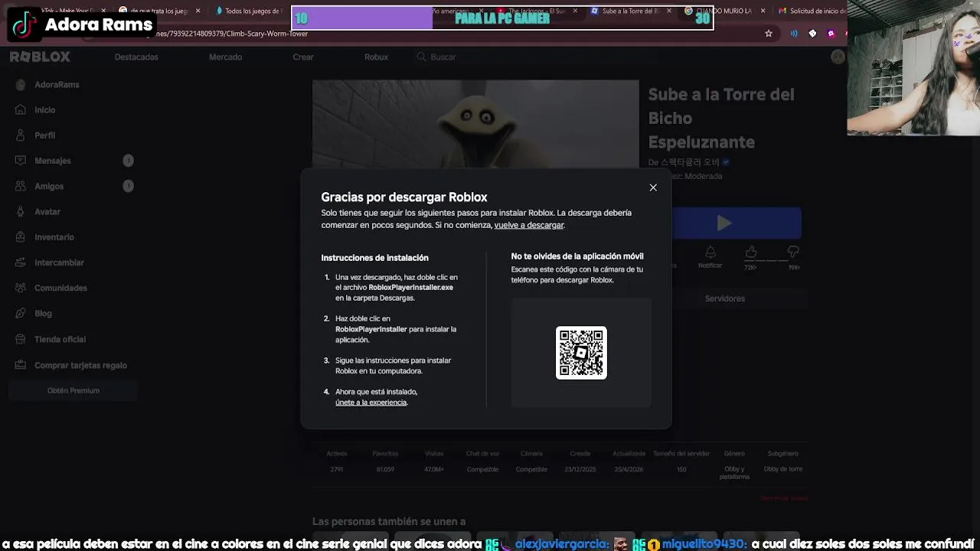Click the Inventario icon

(x=21, y=237)
